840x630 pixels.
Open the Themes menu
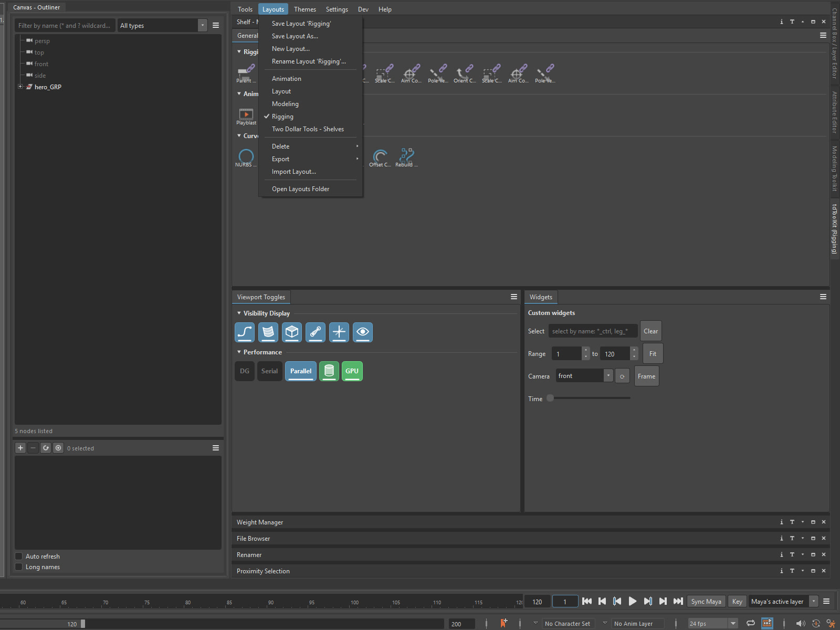tap(304, 9)
